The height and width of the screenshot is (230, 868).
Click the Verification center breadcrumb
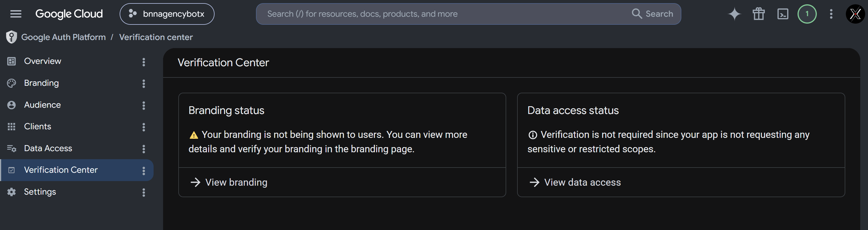tap(156, 37)
